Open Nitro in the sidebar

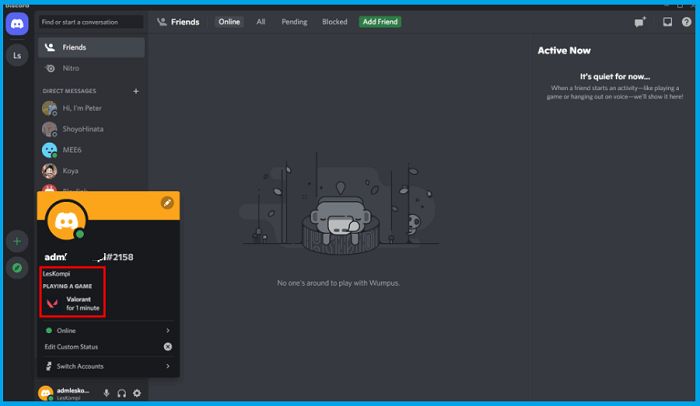(x=73, y=68)
